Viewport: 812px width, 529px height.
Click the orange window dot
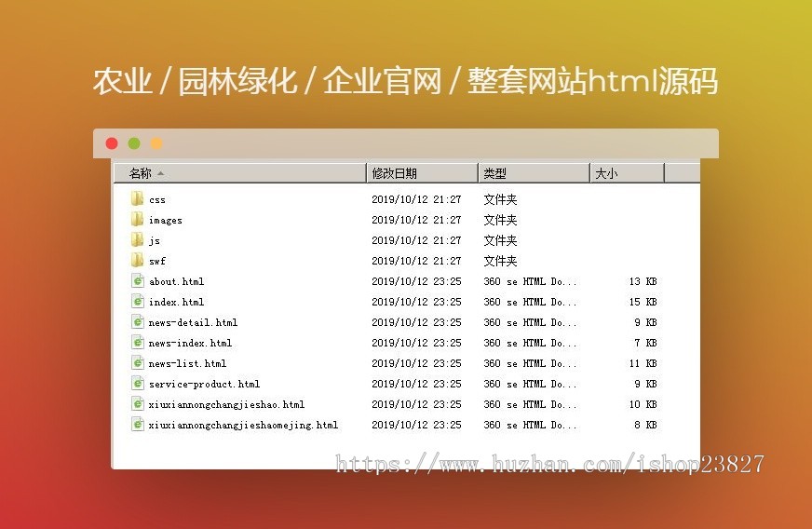[156, 143]
